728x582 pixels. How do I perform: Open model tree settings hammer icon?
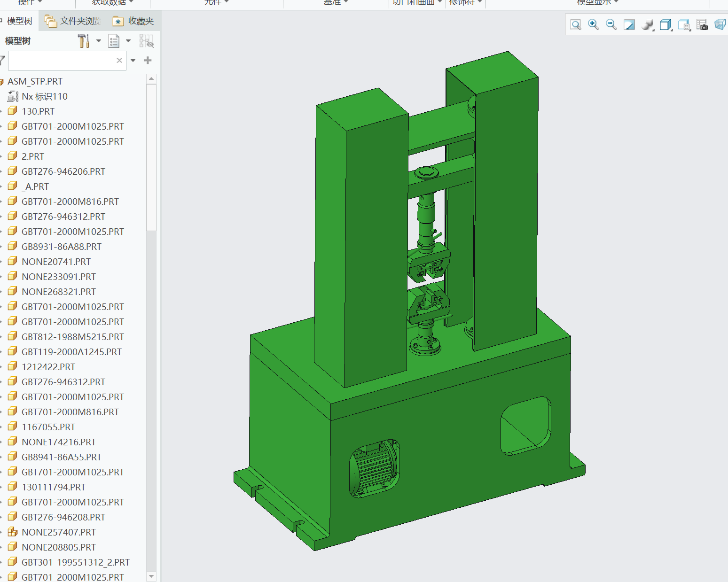[x=84, y=41]
